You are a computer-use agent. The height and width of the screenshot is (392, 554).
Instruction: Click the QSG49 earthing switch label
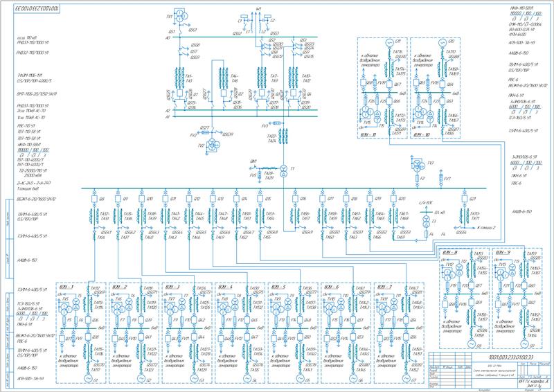pyautogui.click(x=307, y=232)
